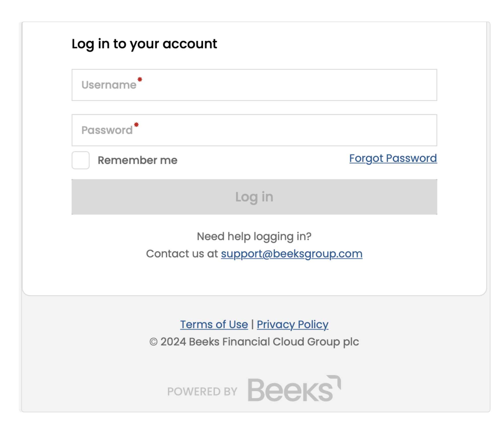Submit with the Log in button

point(254,197)
